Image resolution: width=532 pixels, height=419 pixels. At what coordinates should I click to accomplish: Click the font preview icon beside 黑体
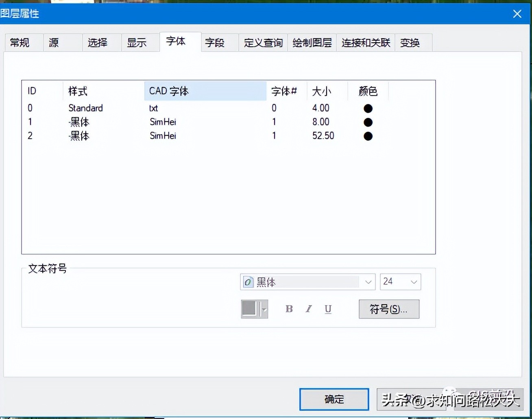click(249, 282)
